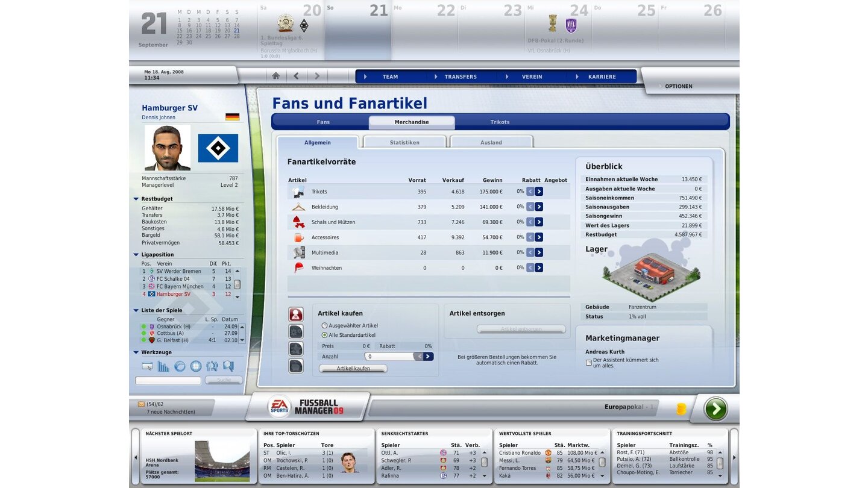Click the HSH Nordbank Arena stadium thumbnail
This screenshot has height=488, width=868.
(222, 461)
